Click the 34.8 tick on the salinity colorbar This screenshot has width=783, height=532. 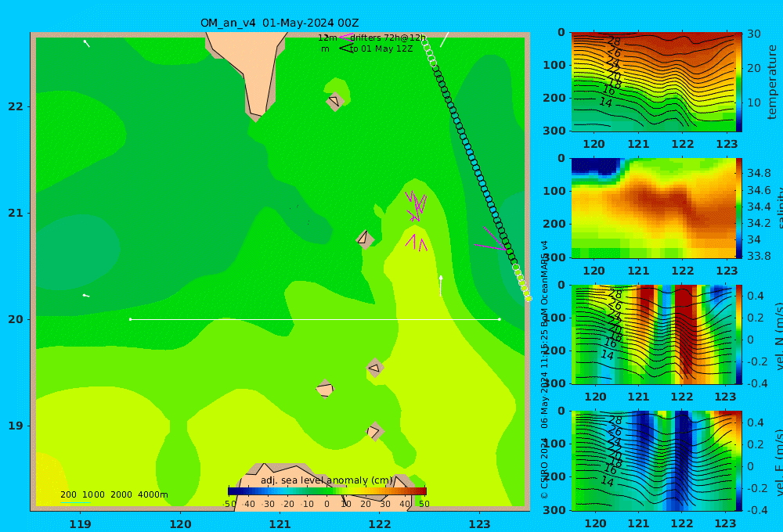(759, 173)
